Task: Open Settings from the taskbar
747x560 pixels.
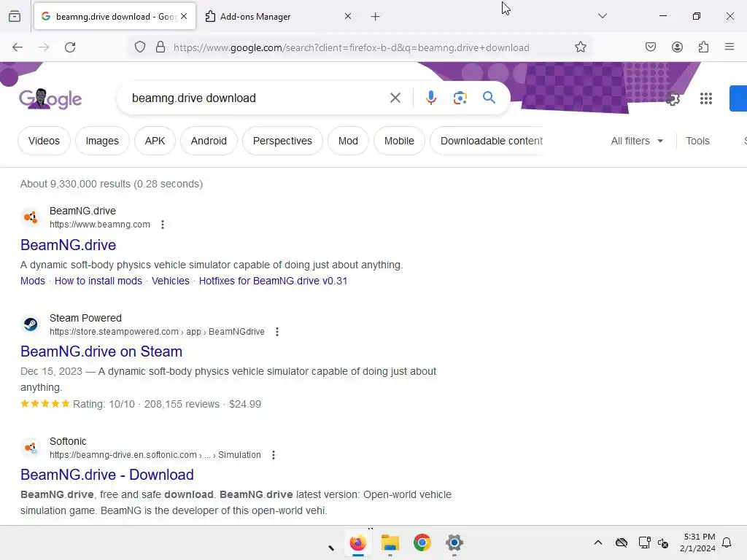Action: click(454, 542)
